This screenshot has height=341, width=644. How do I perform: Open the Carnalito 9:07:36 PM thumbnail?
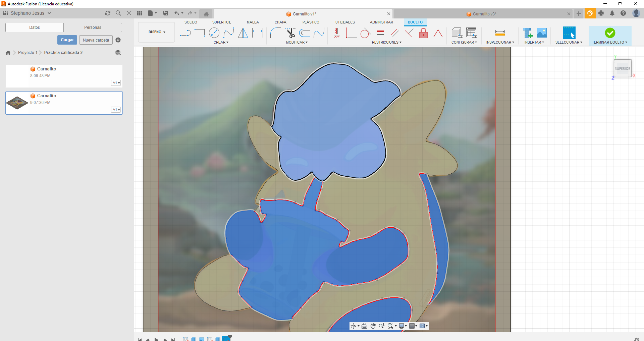click(17, 103)
